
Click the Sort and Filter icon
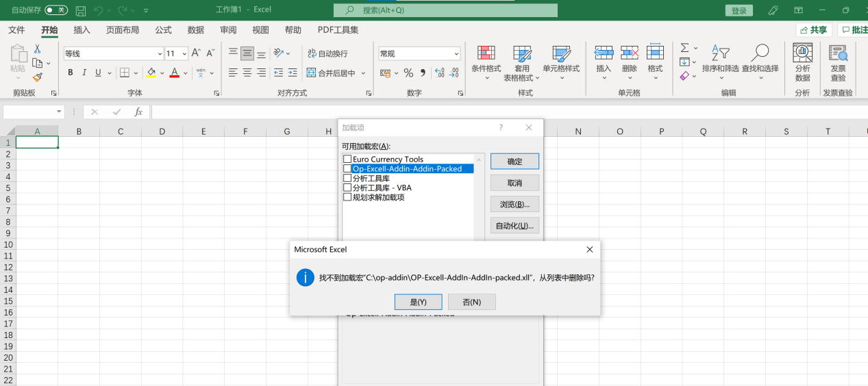coord(720,54)
